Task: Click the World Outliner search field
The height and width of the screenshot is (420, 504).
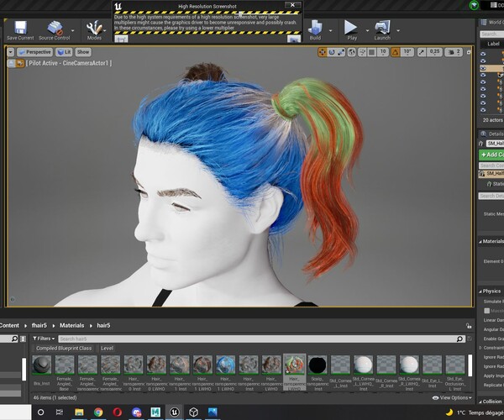Action: click(491, 34)
